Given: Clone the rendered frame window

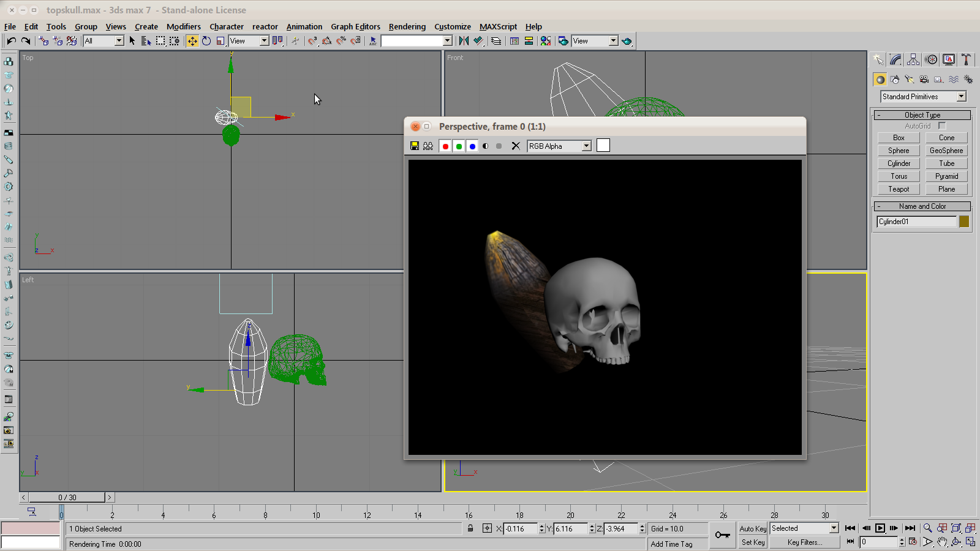Looking at the screenshot, I should coord(428,146).
